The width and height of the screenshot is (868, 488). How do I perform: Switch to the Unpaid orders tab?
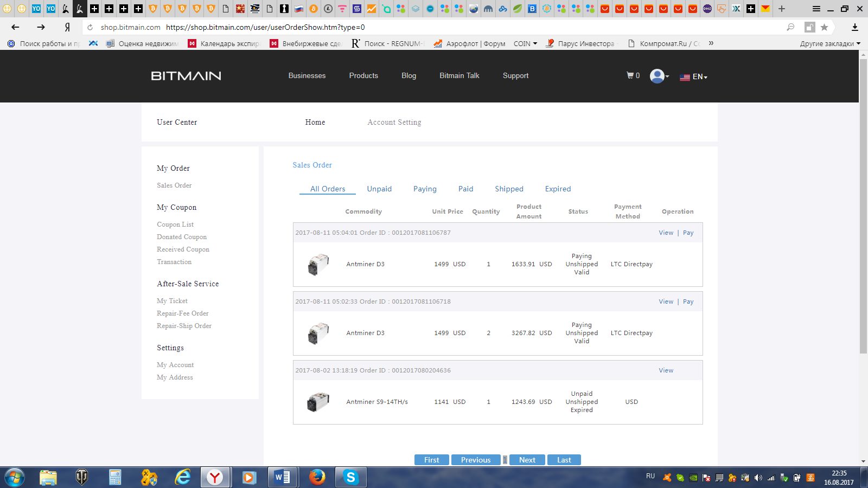click(379, 189)
